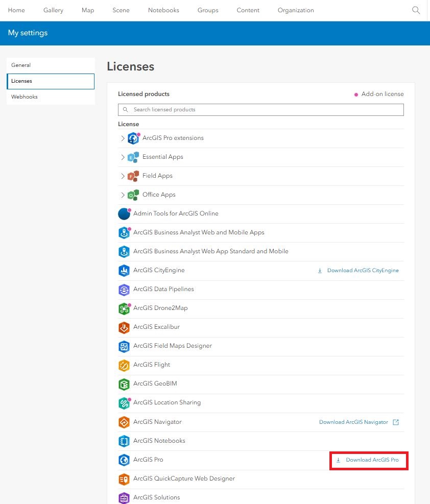Click 'Admin Tools for ArcGIS Online' text
Viewport: 430px width, 504px height.
pos(176,213)
